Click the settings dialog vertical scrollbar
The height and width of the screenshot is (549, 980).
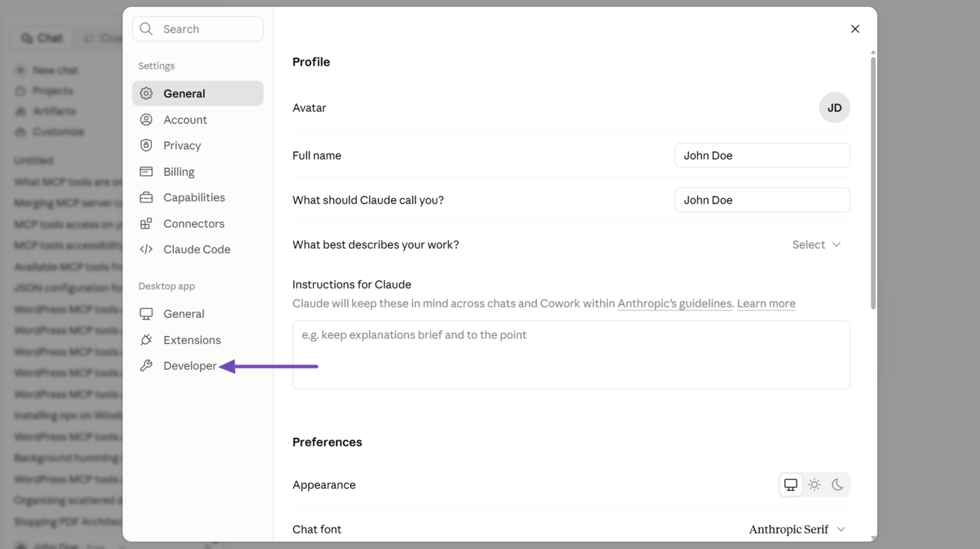(873, 182)
